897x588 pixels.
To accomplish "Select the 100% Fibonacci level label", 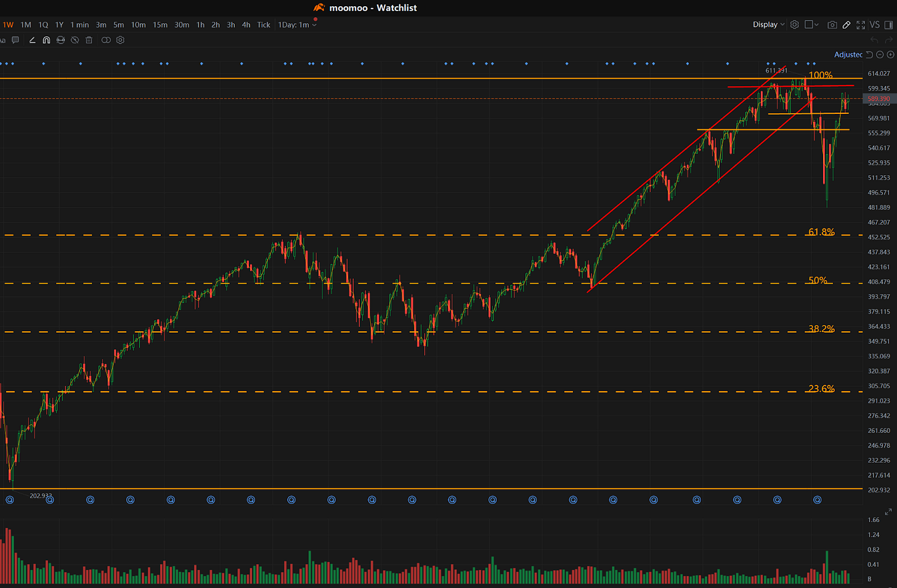I will click(x=820, y=75).
